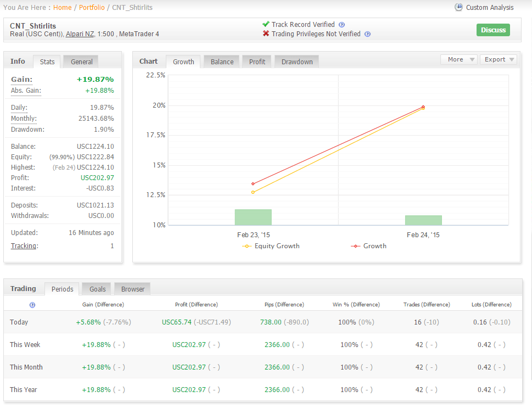
Task: Click the Discuss button
Action: [493, 30]
